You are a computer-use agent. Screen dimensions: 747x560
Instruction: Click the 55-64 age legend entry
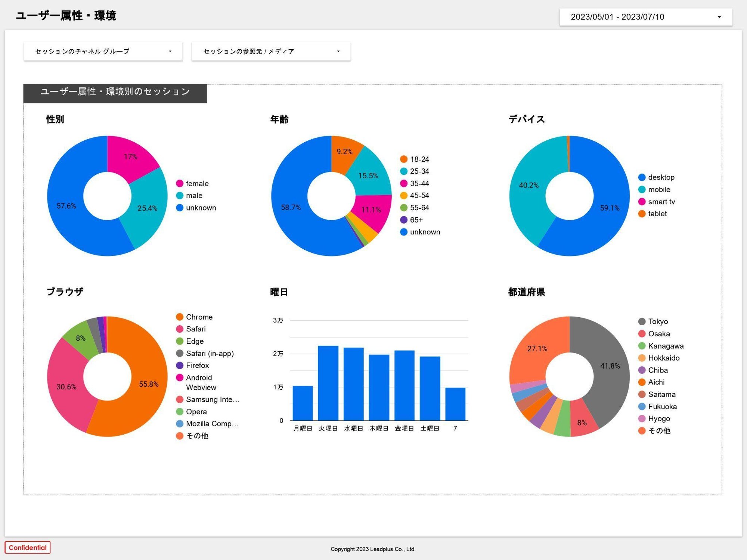[415, 208]
